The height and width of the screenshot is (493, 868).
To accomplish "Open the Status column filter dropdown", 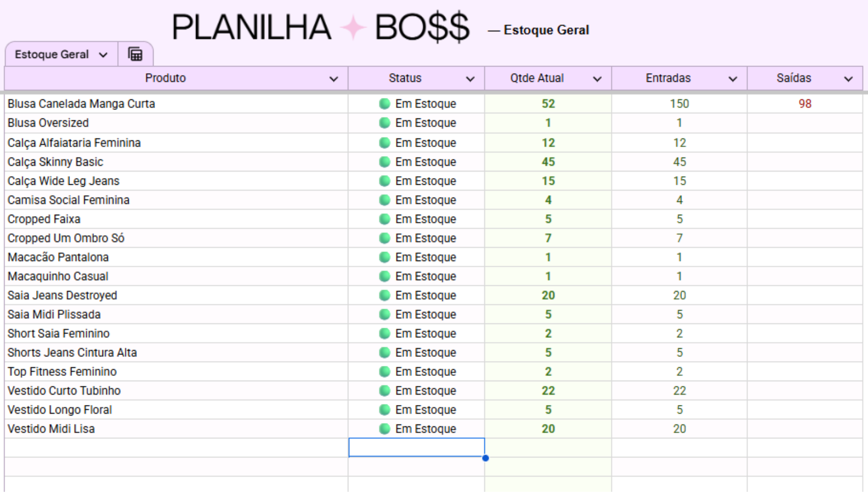I will [470, 79].
